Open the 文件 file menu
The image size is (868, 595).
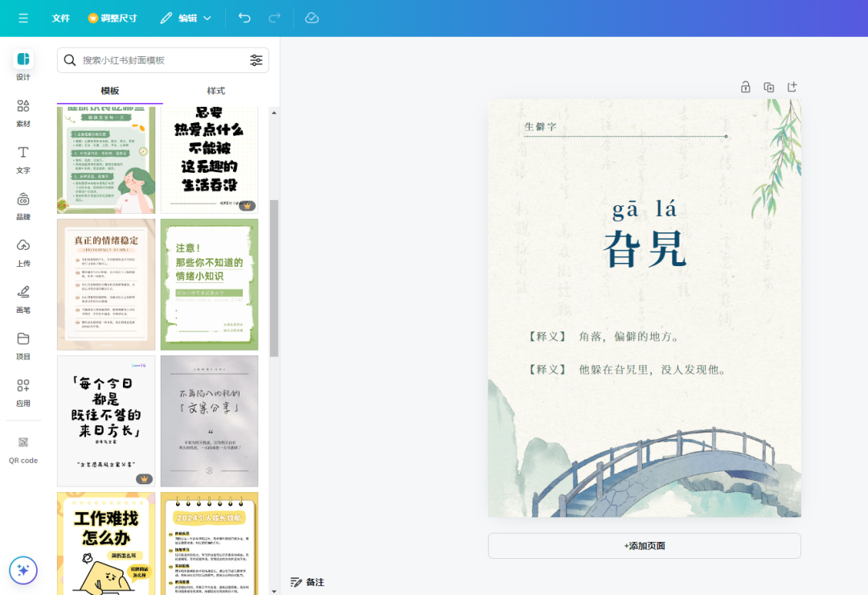[x=60, y=17]
